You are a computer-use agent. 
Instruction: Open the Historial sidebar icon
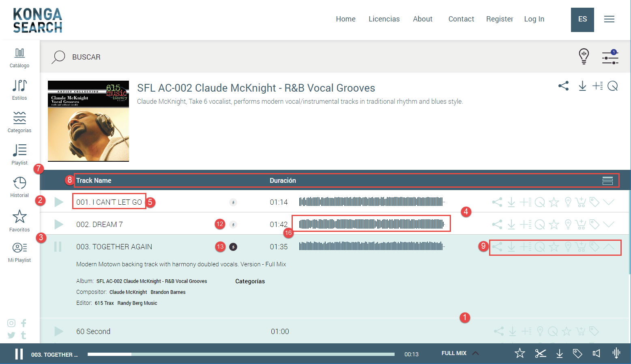pos(19,187)
